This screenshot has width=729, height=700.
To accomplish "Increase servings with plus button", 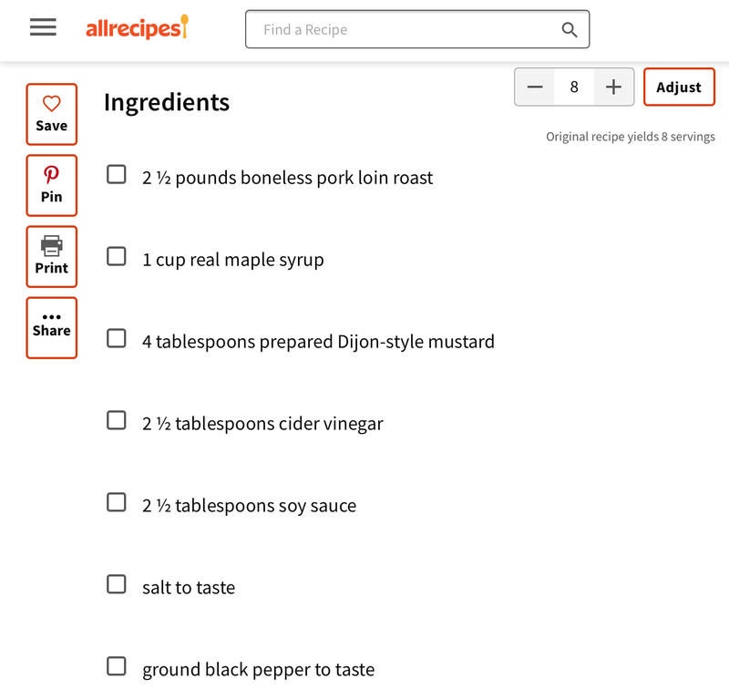I will pos(613,87).
